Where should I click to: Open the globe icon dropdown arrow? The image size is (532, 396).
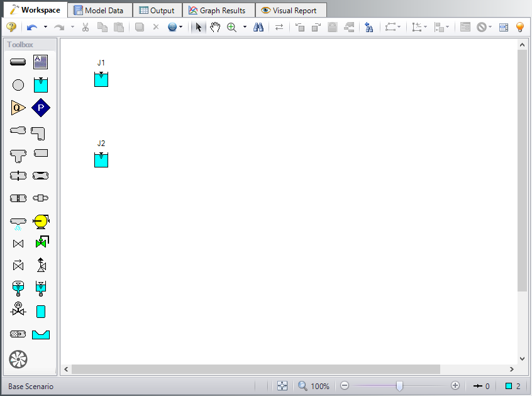[x=181, y=27]
